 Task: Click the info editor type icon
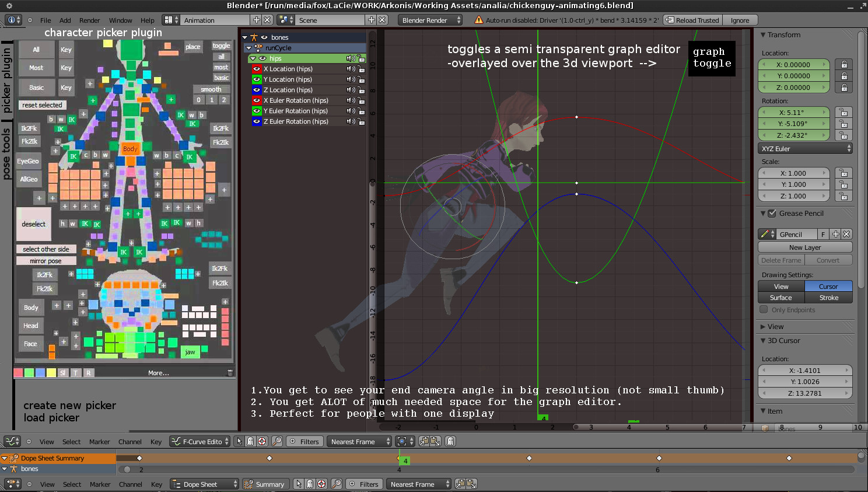[13, 20]
